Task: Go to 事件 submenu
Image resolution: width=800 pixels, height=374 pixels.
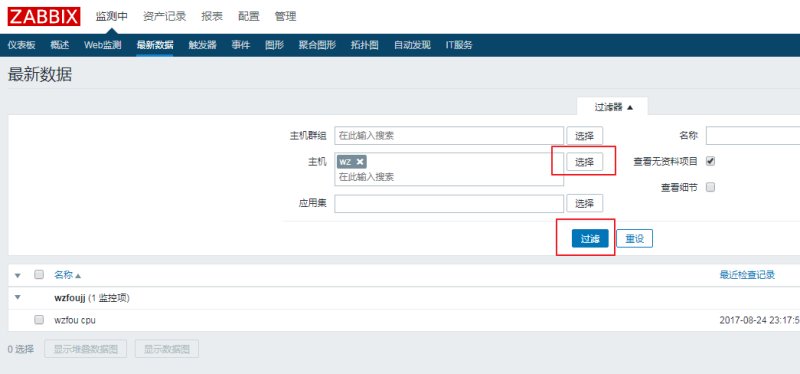Action: click(x=241, y=45)
